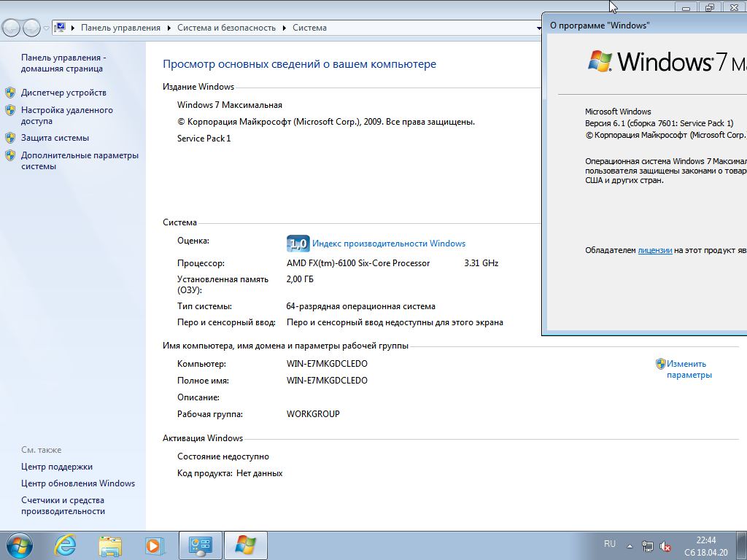The width and height of the screenshot is (747, 560).
Task: Click the muted volume tray icon
Action: tap(665, 546)
